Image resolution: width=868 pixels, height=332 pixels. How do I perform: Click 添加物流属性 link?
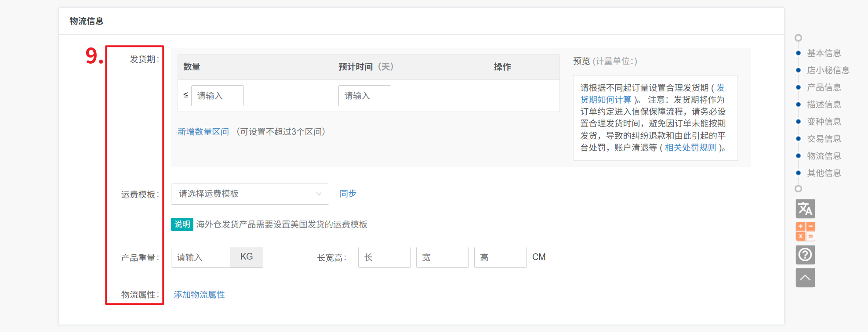click(x=199, y=295)
